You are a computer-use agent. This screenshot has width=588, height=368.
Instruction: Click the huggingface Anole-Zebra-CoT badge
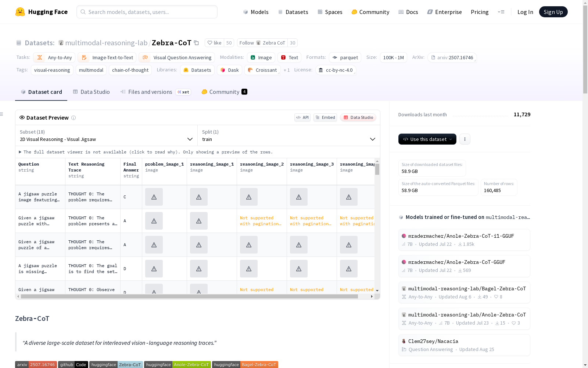(178, 365)
